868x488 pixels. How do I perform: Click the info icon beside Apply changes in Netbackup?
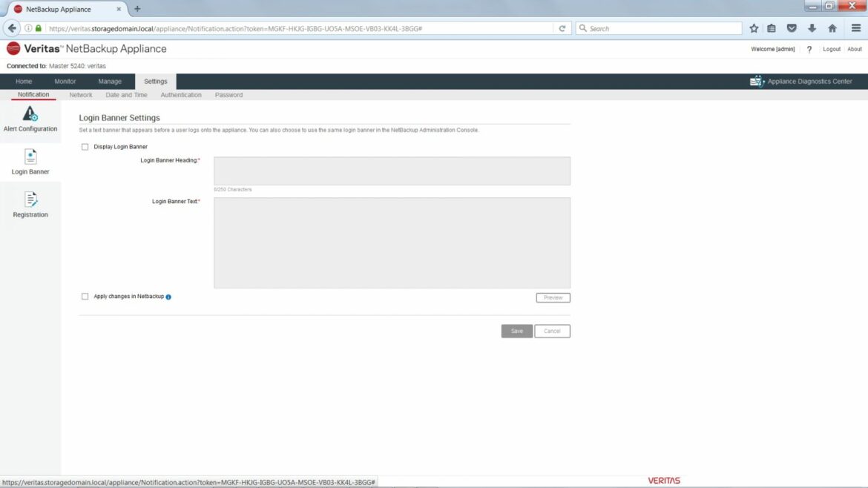pos(168,297)
